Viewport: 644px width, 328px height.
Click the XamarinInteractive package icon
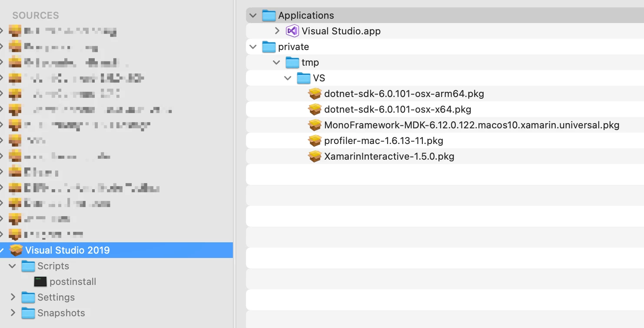click(x=315, y=157)
